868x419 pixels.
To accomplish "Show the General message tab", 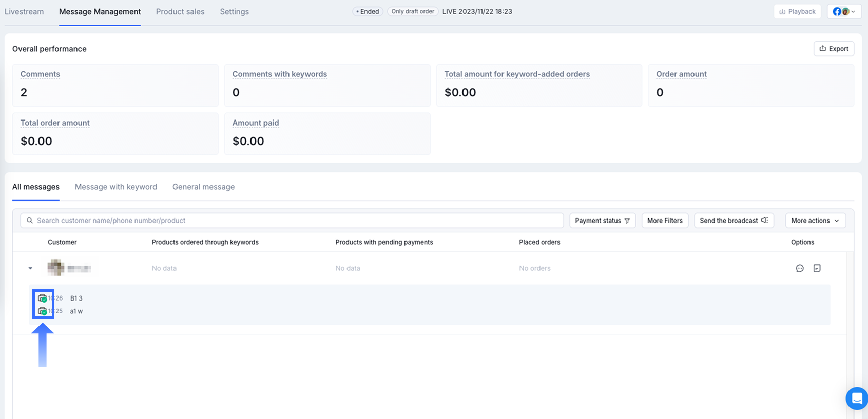I will (203, 187).
